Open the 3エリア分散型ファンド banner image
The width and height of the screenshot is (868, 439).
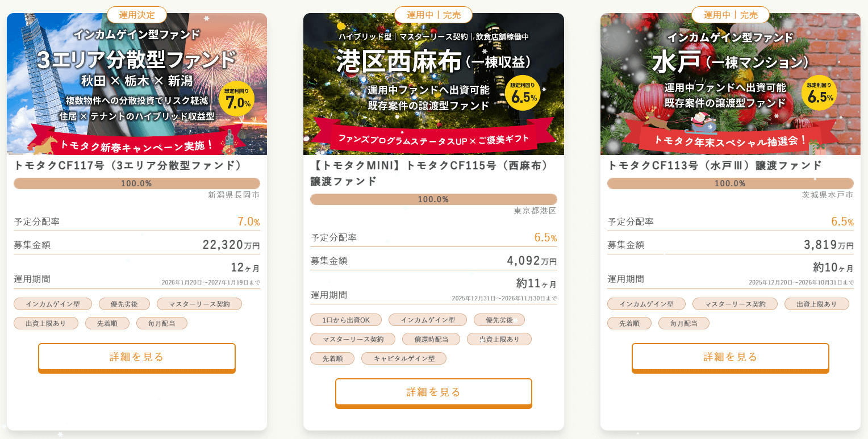137,84
